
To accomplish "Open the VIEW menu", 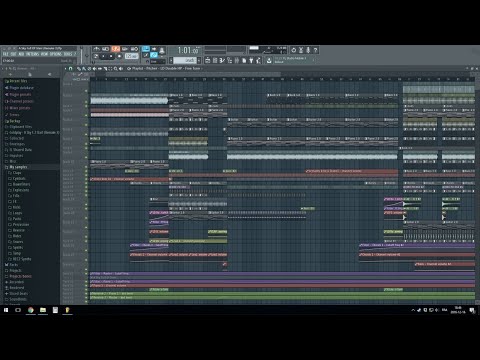I will point(44,54).
